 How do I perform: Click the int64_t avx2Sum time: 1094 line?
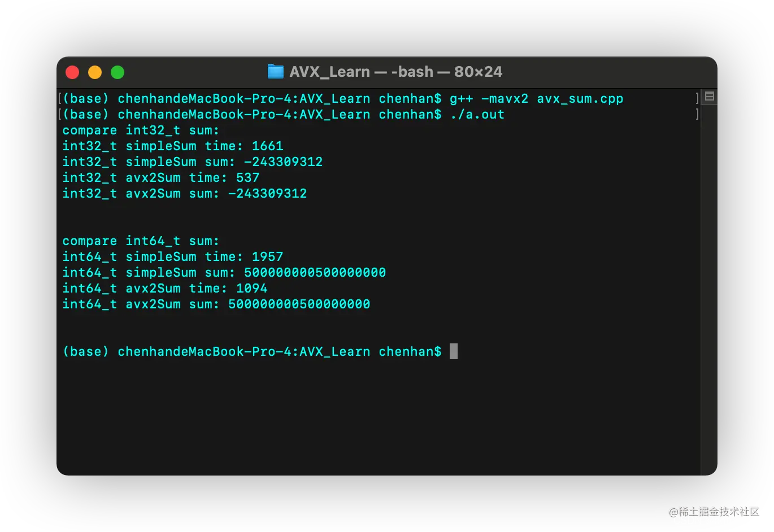click(x=165, y=289)
